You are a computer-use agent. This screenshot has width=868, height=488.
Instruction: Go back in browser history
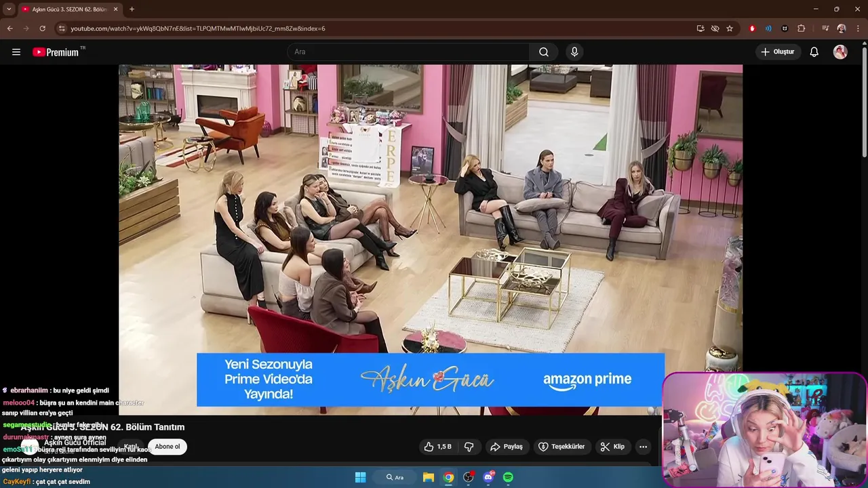pos(10,28)
